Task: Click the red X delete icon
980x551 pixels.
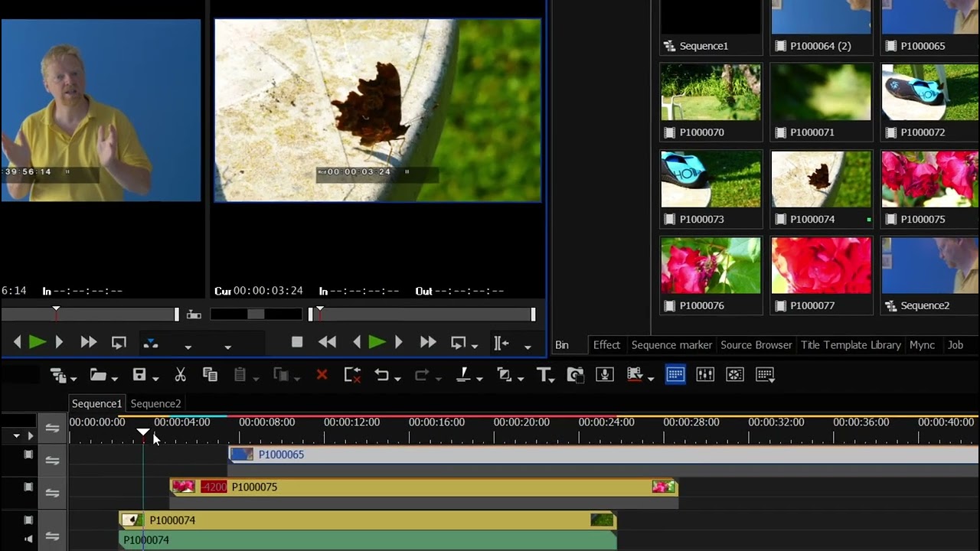Action: (x=322, y=375)
